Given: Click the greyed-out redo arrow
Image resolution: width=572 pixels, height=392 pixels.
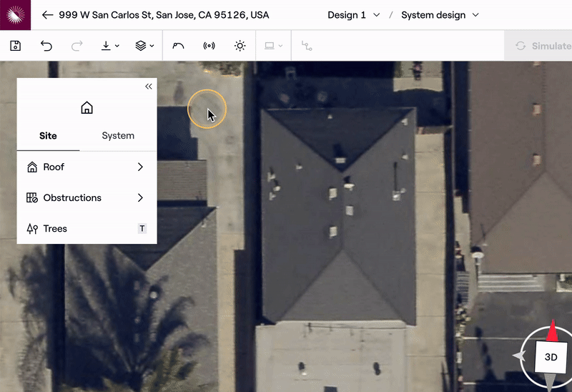Looking at the screenshot, I should pyautogui.click(x=77, y=46).
